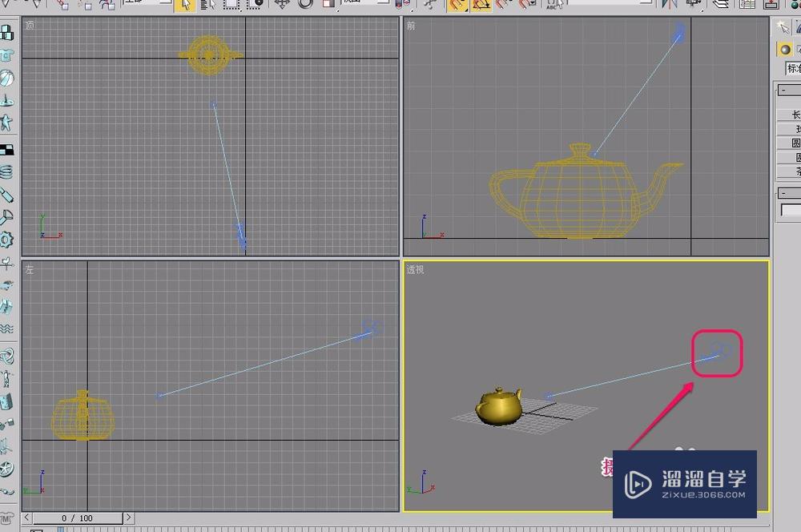Toggle window/crossing selection mode
This screenshot has height=532, width=801.
pos(255,5)
